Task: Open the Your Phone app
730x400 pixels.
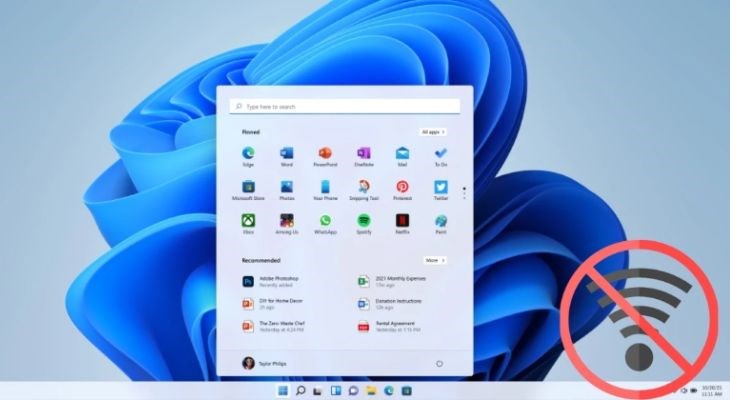Action: coord(325,190)
